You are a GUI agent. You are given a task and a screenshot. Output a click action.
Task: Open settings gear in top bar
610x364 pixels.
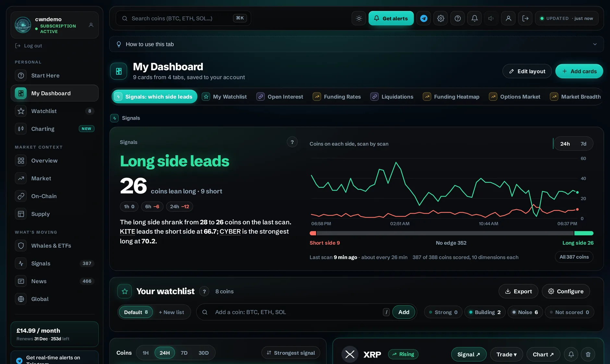click(441, 18)
